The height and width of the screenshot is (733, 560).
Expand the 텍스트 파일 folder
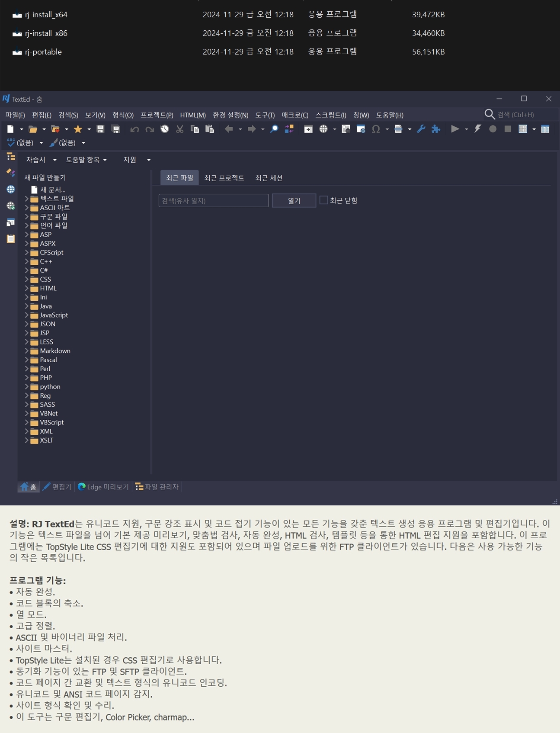pos(26,199)
